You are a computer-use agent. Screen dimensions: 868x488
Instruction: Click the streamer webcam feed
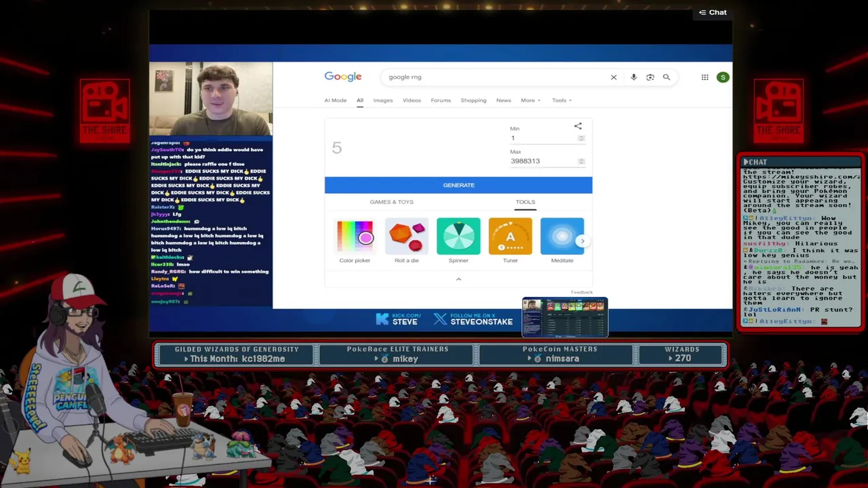click(211, 100)
